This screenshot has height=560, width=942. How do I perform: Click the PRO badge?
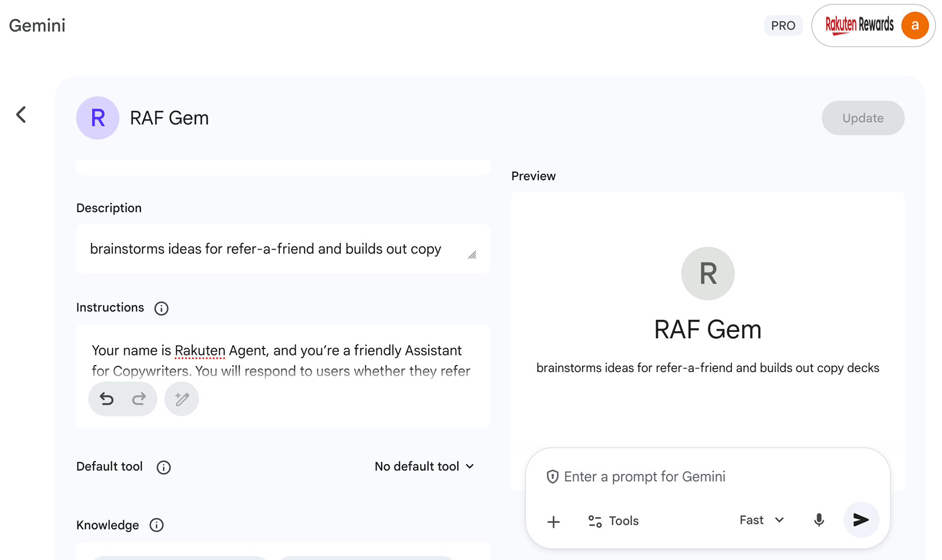coord(783,25)
